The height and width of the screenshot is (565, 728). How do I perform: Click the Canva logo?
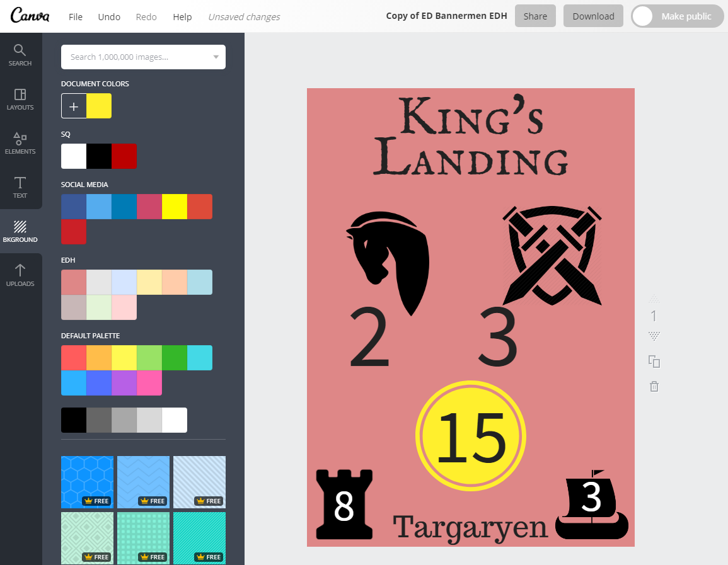click(30, 16)
